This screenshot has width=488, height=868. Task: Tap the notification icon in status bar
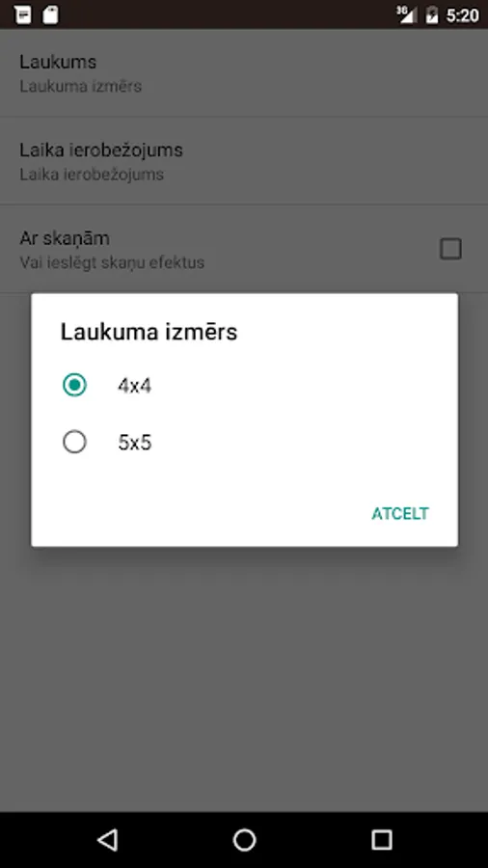[23, 14]
